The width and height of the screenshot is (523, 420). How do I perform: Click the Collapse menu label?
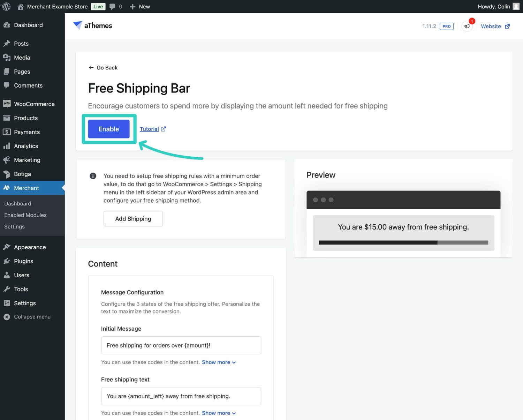pos(32,317)
